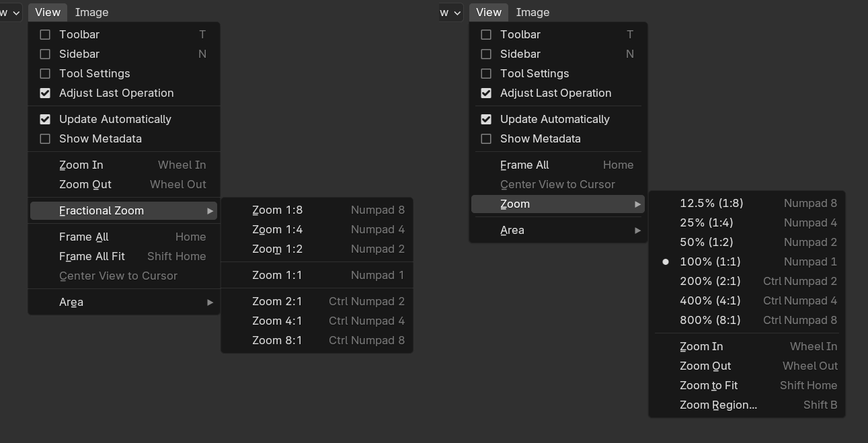Uncheck Adjust Last Operation in right menu
868x443 pixels.
tap(486, 93)
